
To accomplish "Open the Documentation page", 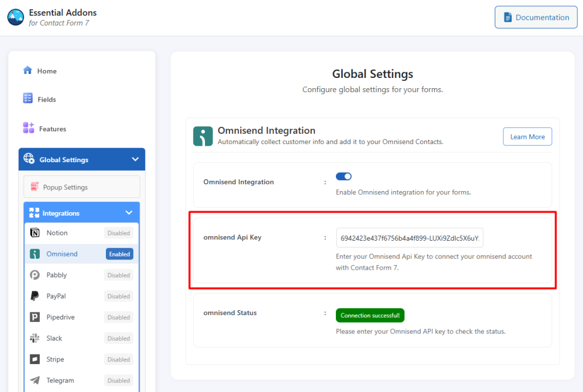I will point(536,17).
